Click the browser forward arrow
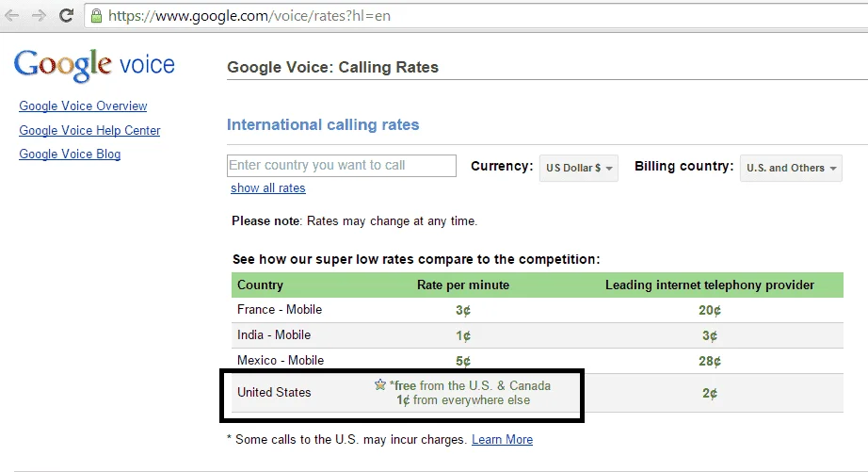The width and height of the screenshot is (868, 472). click(x=39, y=15)
